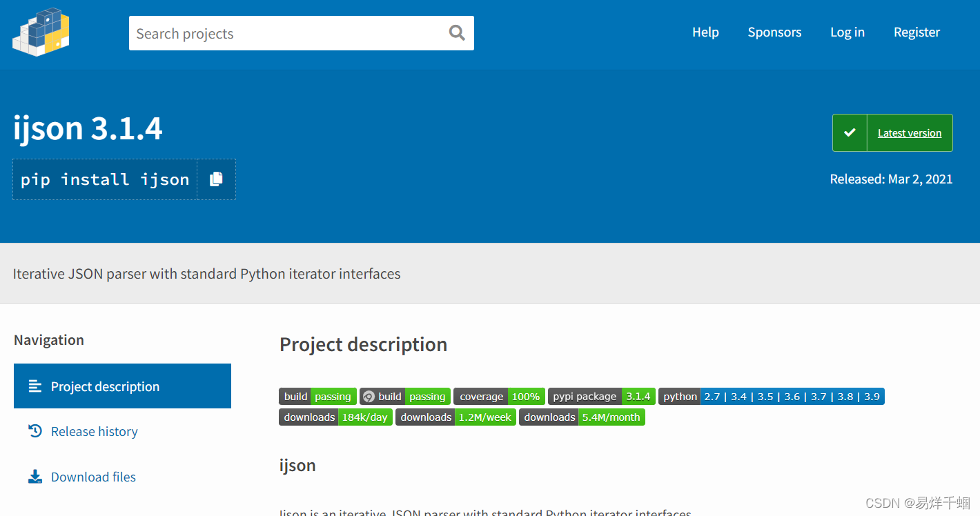Screen dimensions: 980x516
Task: Click the python versions badge
Action: point(772,396)
